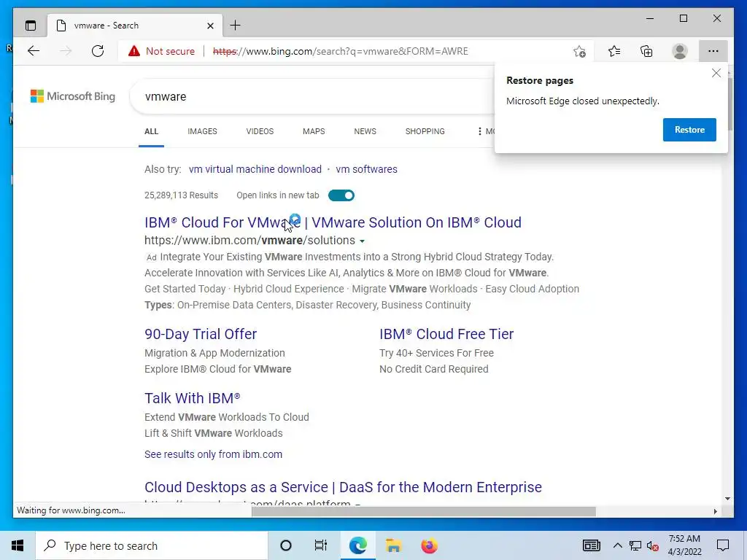Open the IBM Cloud For VMware result
Viewport: 747px width, 560px height.
333,222
